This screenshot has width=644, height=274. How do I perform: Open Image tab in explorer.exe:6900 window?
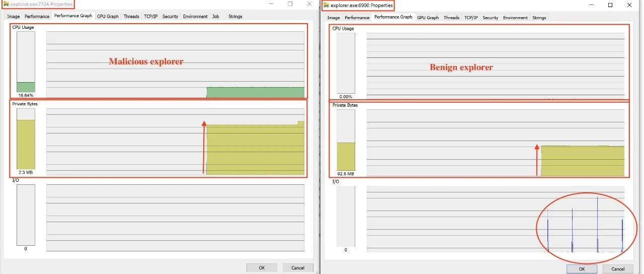pyautogui.click(x=334, y=18)
